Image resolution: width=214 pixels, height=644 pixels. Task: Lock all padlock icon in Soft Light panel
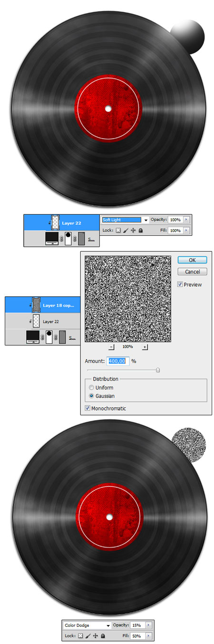[x=140, y=230]
